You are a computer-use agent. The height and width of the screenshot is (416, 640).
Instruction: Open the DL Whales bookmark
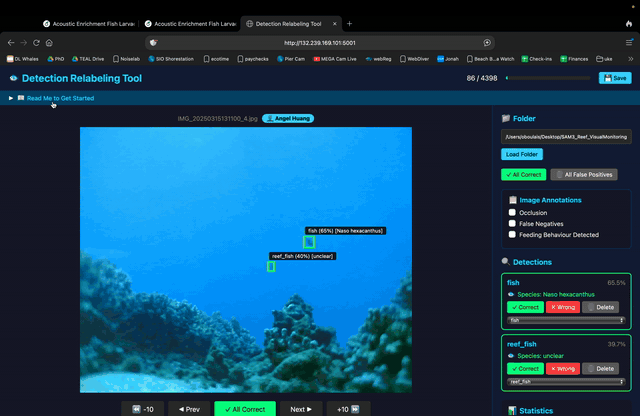point(22,59)
